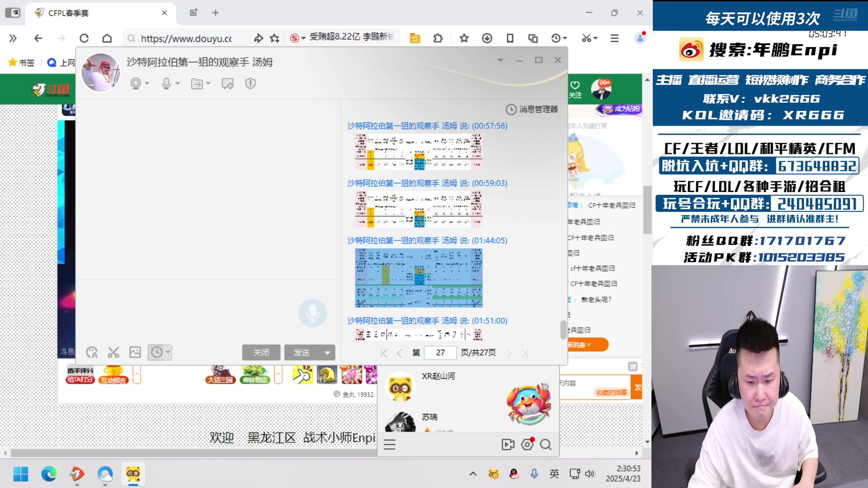Open the blue image sent at 01:44:05
This screenshot has height=488, width=868.
point(419,278)
